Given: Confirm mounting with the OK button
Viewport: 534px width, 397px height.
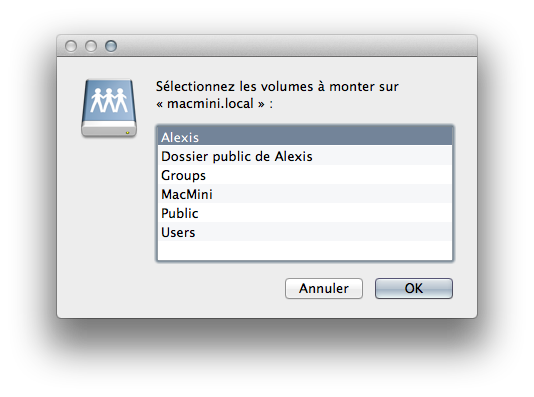Looking at the screenshot, I should point(414,288).
